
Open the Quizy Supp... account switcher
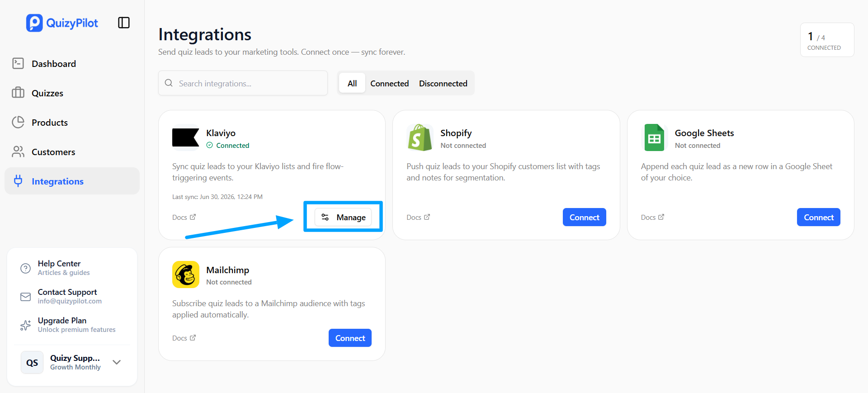[72, 362]
